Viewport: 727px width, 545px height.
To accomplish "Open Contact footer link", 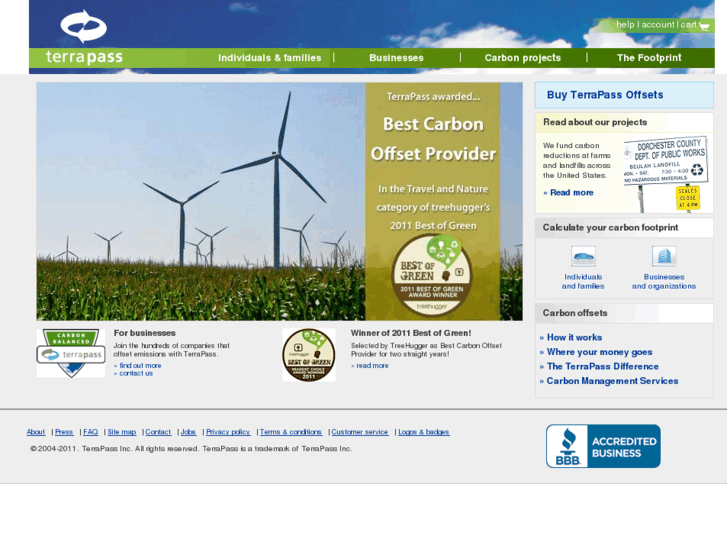I will pos(158,432).
